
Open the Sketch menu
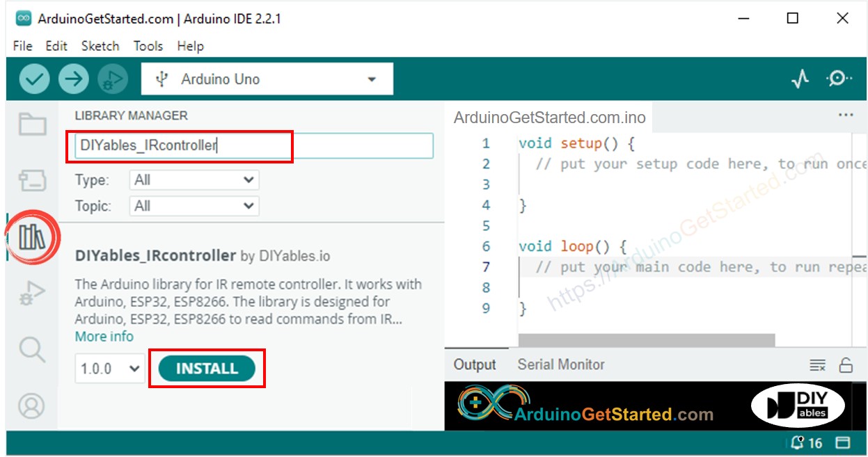click(100, 46)
